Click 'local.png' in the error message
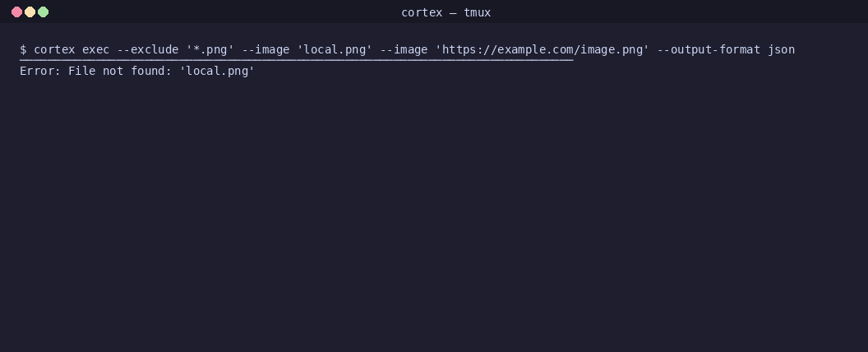The image size is (868, 352). (217, 71)
